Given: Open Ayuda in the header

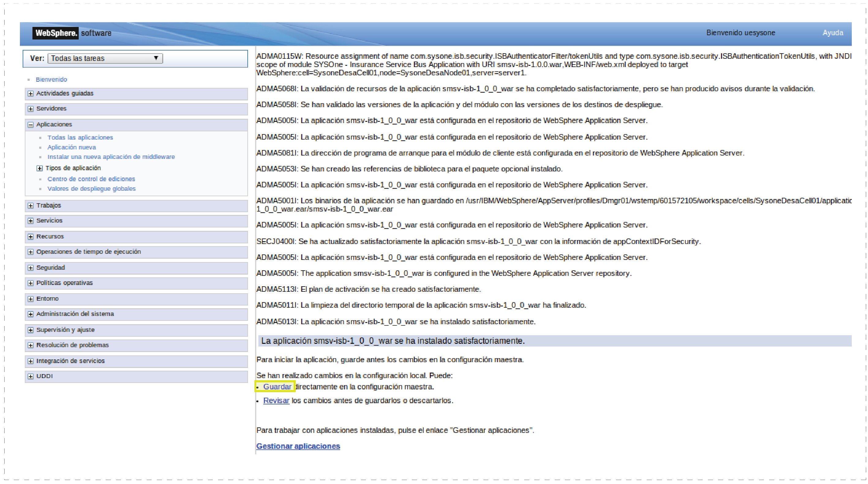Looking at the screenshot, I should pyautogui.click(x=832, y=33).
